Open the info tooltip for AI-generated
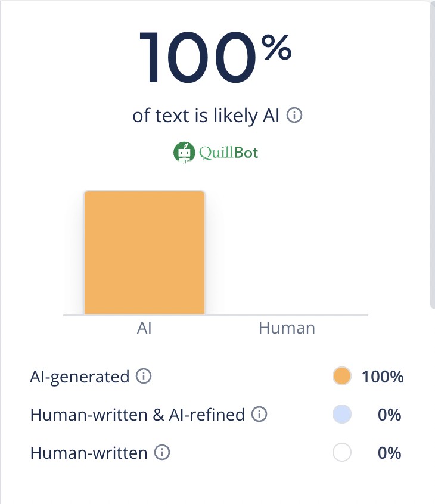The width and height of the screenshot is (435, 504). click(143, 377)
